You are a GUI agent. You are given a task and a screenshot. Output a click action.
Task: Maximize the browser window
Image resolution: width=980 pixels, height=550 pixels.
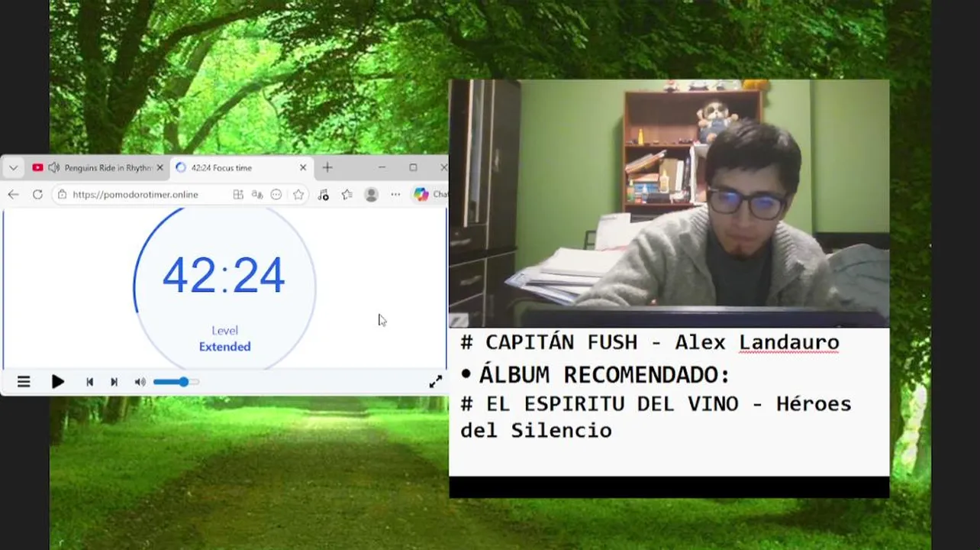coord(413,168)
